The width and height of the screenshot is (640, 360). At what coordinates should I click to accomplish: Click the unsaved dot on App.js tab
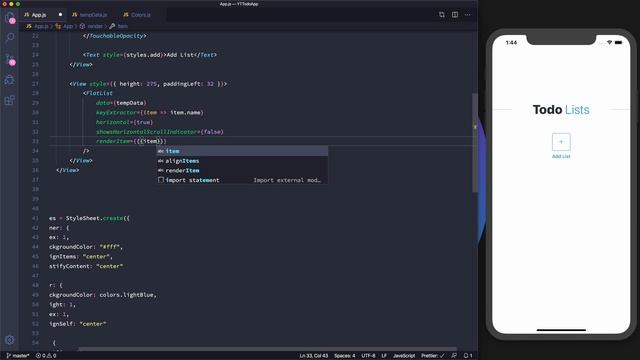60,15
